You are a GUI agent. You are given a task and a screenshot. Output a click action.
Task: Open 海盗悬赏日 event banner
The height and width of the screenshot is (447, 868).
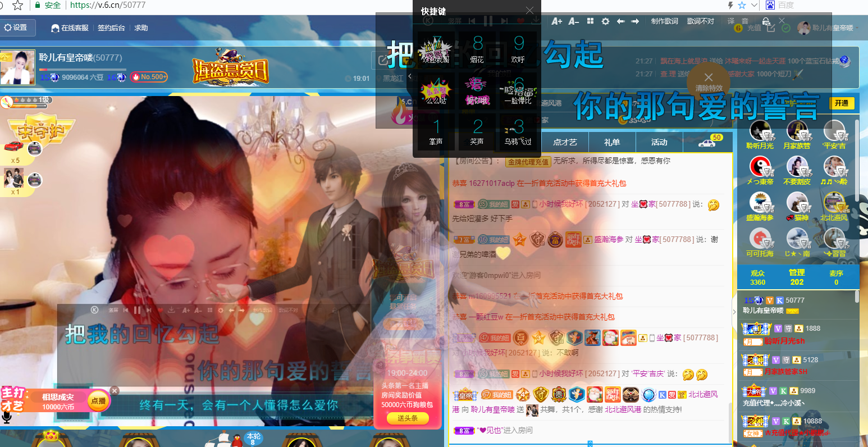click(x=230, y=67)
